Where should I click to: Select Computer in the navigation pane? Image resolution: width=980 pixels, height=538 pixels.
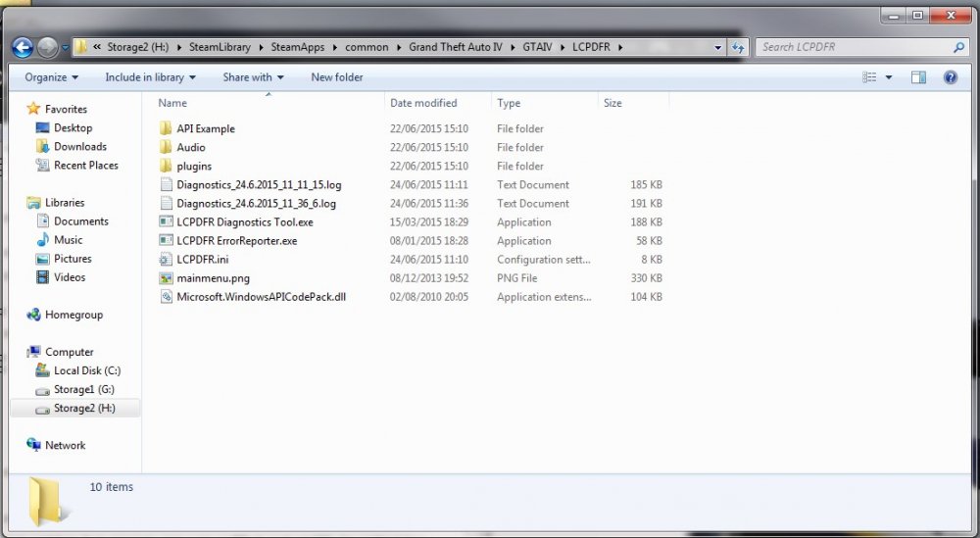pyautogui.click(x=69, y=352)
